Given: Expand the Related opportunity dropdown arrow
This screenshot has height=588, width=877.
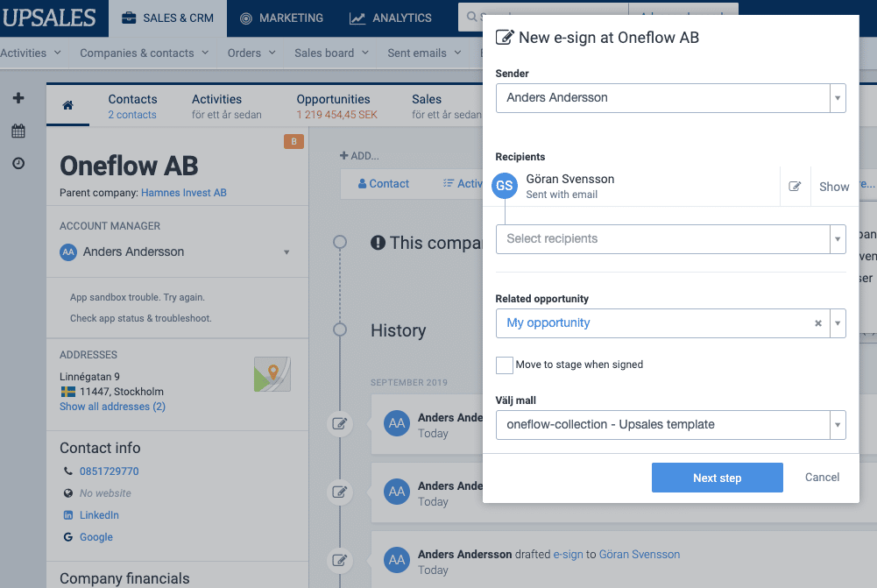Looking at the screenshot, I should click(838, 323).
